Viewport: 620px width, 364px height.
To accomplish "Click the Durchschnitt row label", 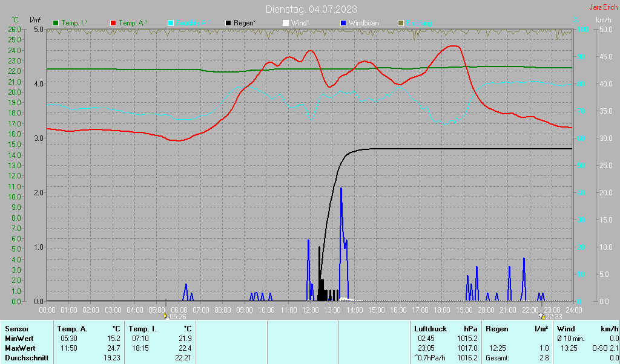I will pos(27,358).
